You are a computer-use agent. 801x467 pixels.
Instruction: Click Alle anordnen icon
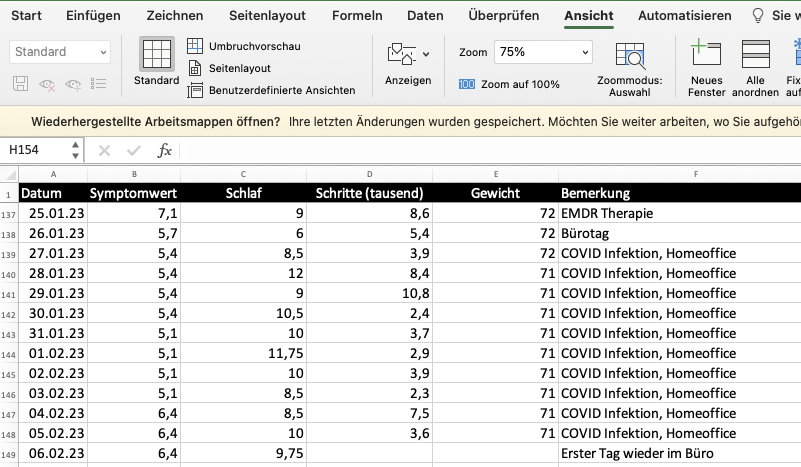tap(755, 54)
